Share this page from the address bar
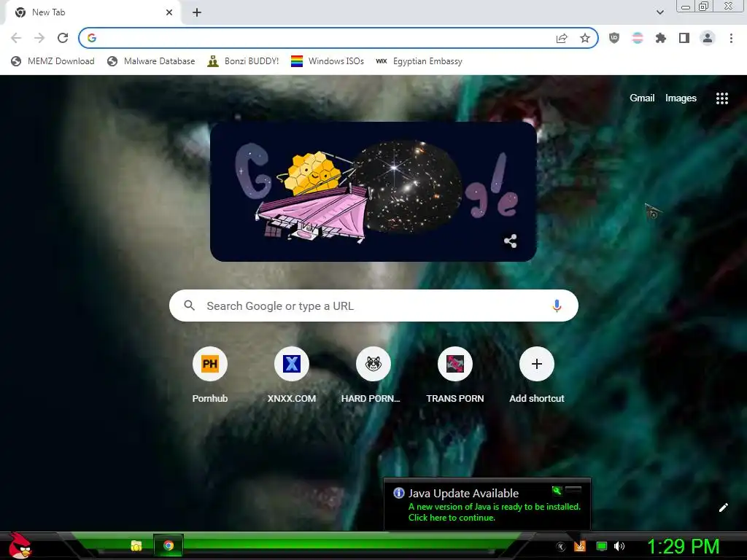747x560 pixels. (x=562, y=38)
